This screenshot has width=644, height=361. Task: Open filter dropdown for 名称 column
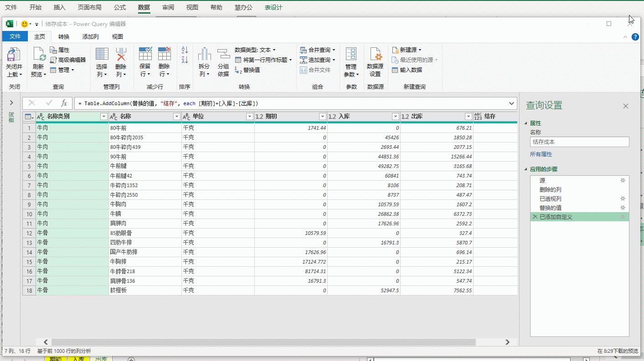click(x=177, y=117)
